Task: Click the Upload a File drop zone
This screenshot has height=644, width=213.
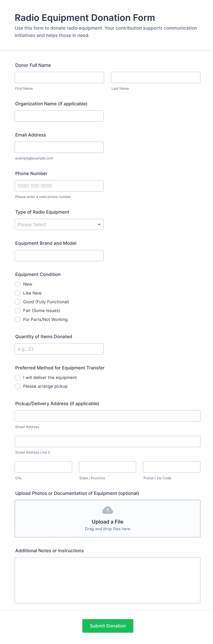Action: pos(107,525)
